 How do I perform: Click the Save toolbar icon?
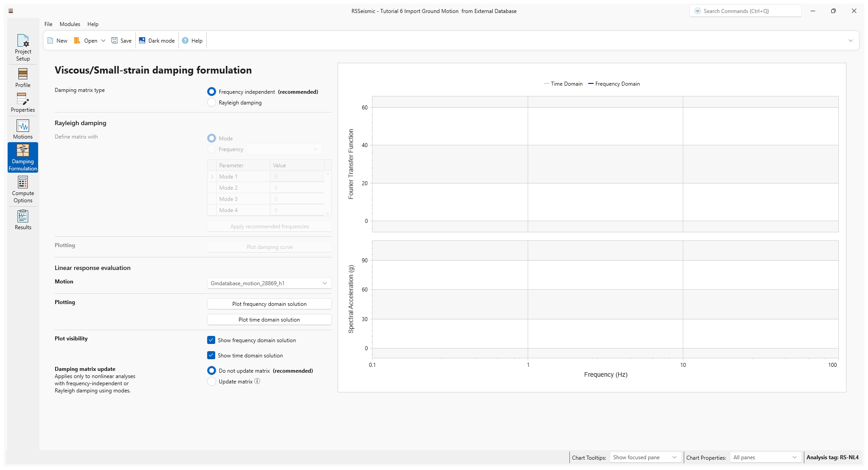point(115,40)
